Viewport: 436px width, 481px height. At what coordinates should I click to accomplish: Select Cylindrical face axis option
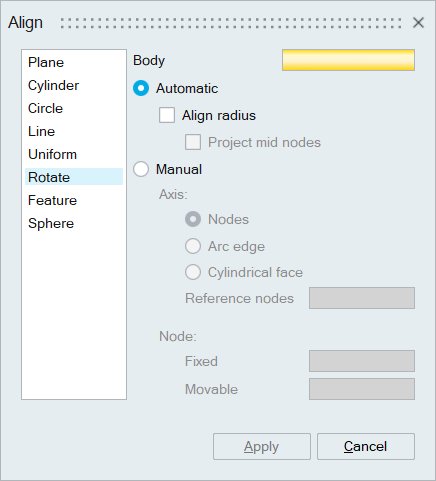click(193, 272)
